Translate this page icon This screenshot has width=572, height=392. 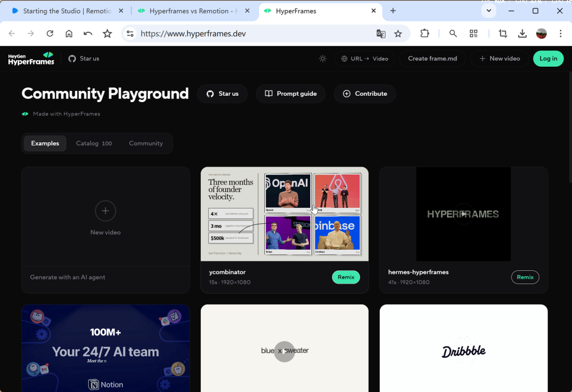pyautogui.click(x=381, y=33)
